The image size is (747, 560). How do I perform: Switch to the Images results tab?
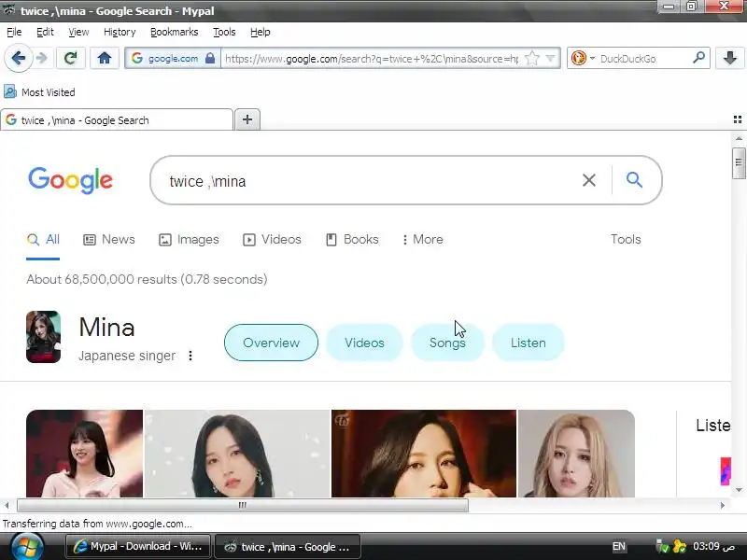(x=189, y=240)
